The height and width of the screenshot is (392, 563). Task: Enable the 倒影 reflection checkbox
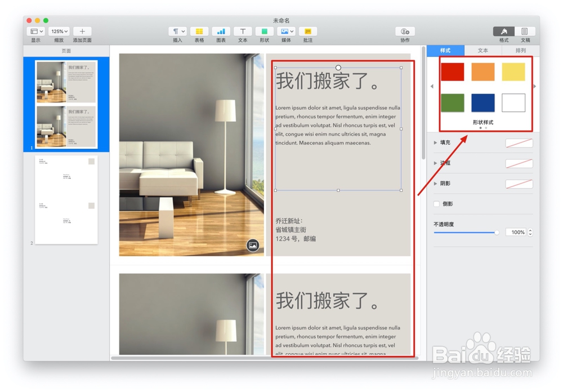pos(437,204)
